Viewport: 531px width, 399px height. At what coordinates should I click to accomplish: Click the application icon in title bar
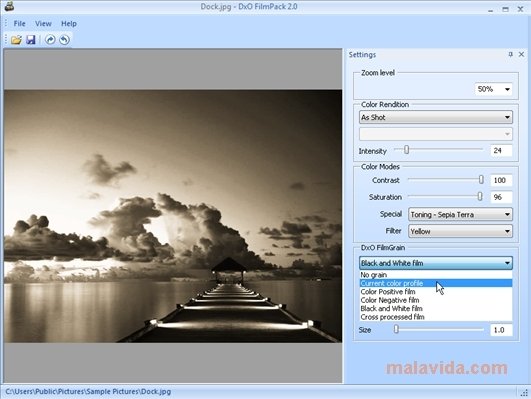click(x=9, y=6)
